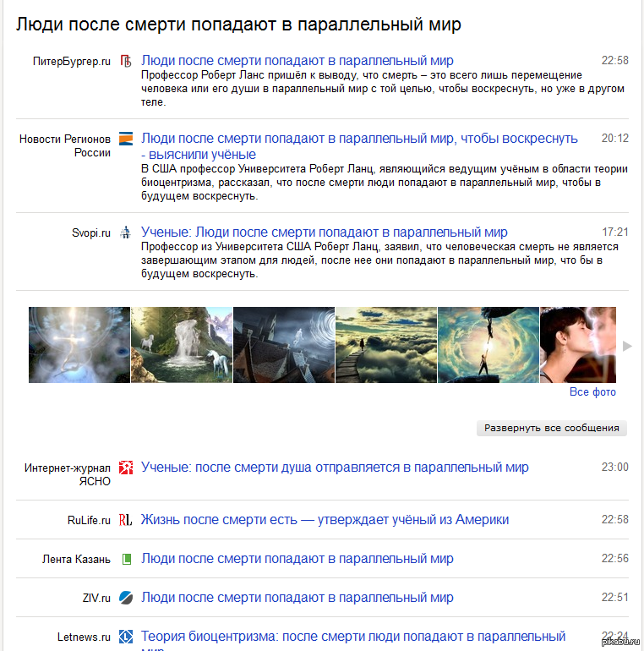This screenshot has height=651, width=644.
Task: Click source name 'ПитерБургер.ru'
Action: pos(72,62)
